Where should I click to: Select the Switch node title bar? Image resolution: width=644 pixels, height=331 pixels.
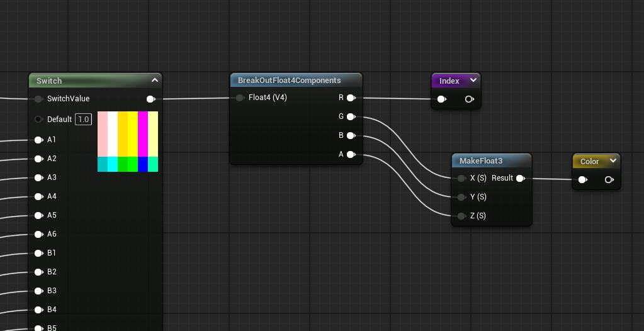click(95, 81)
